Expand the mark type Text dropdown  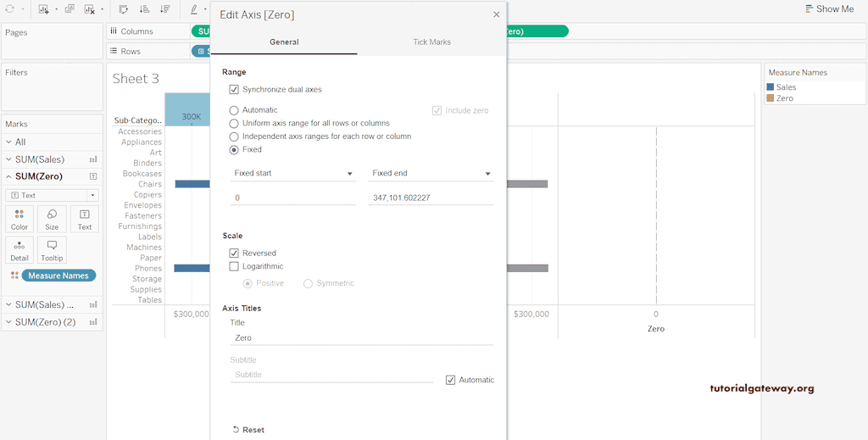(x=52, y=195)
